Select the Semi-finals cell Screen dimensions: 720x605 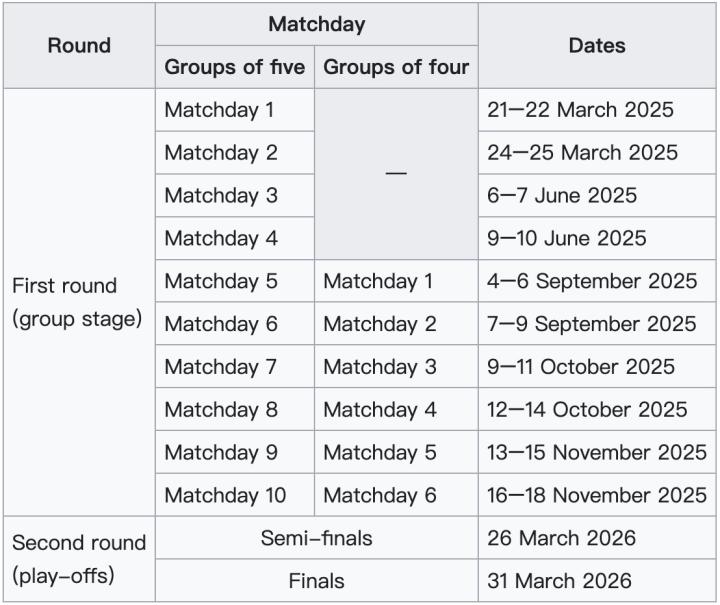(x=316, y=538)
